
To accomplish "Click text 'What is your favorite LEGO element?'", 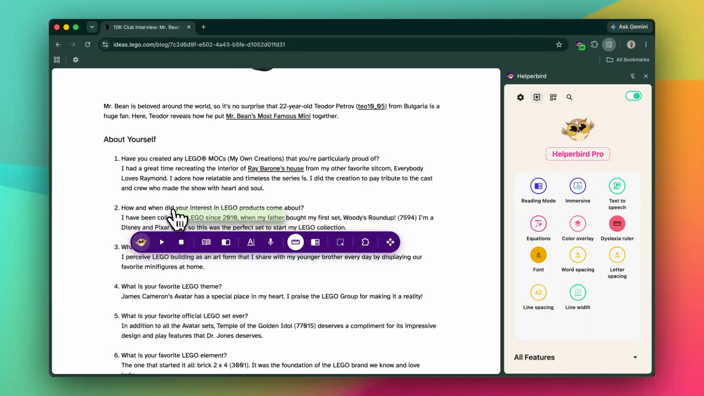I will 174,355.
